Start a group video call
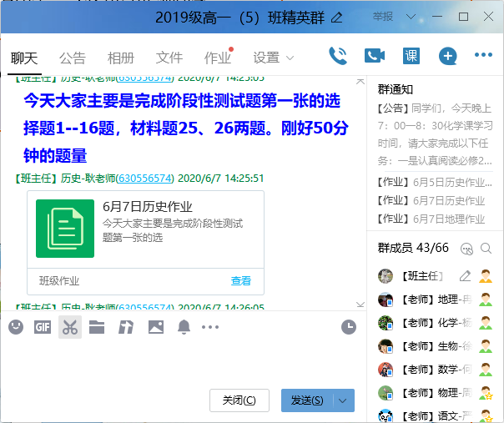Viewport: 504px width, 423px height. 375,56
